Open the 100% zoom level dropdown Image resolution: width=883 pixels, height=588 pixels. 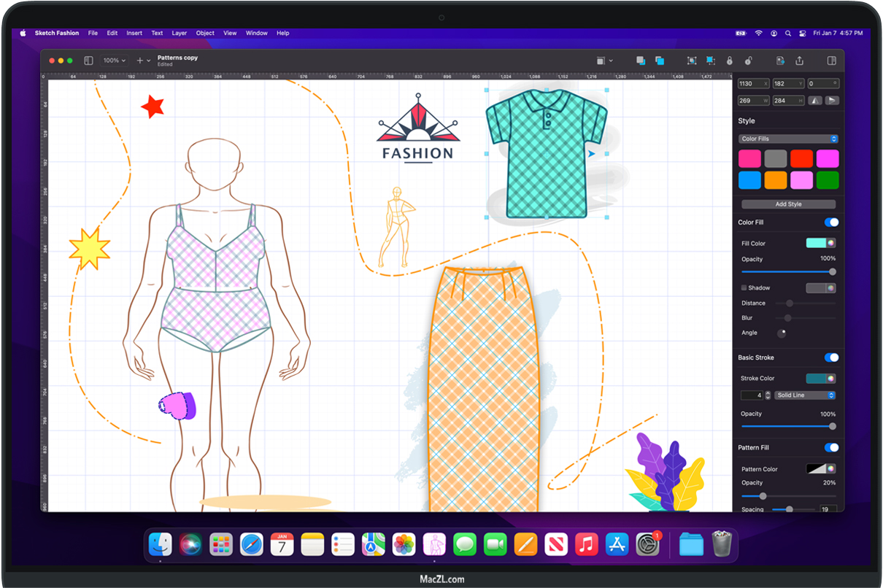(114, 61)
